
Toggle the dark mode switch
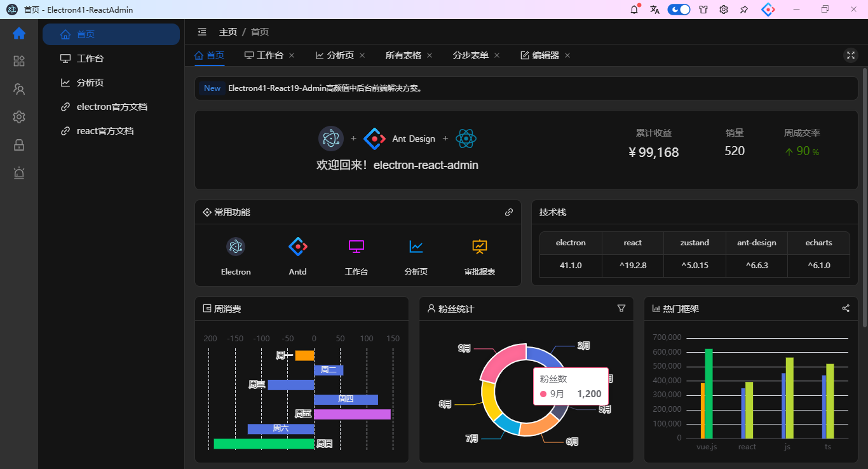point(679,10)
